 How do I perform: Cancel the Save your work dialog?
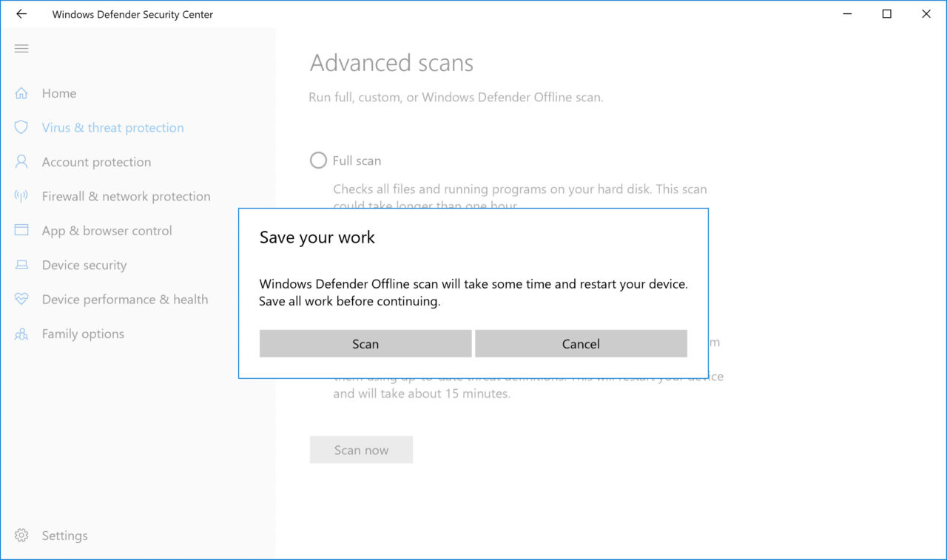point(581,344)
